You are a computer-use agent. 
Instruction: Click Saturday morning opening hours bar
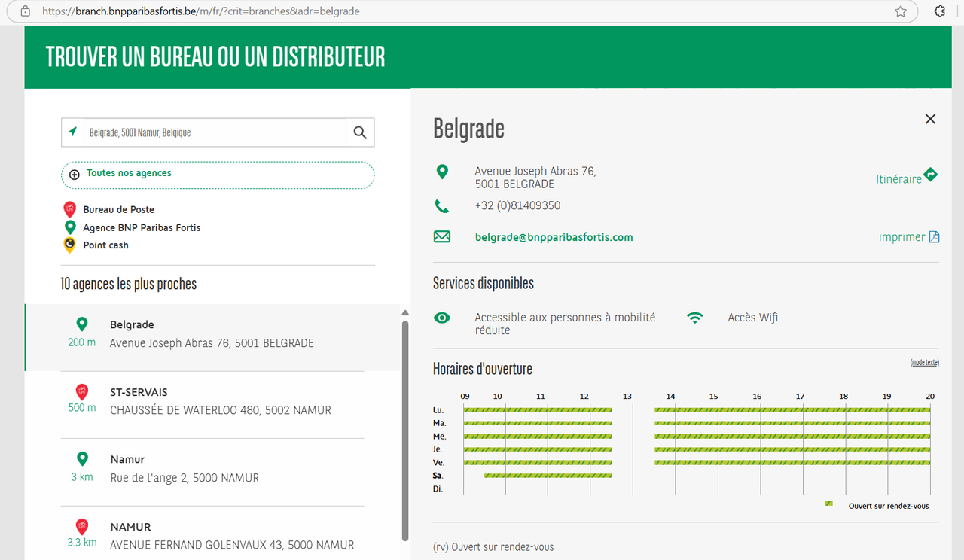point(548,476)
